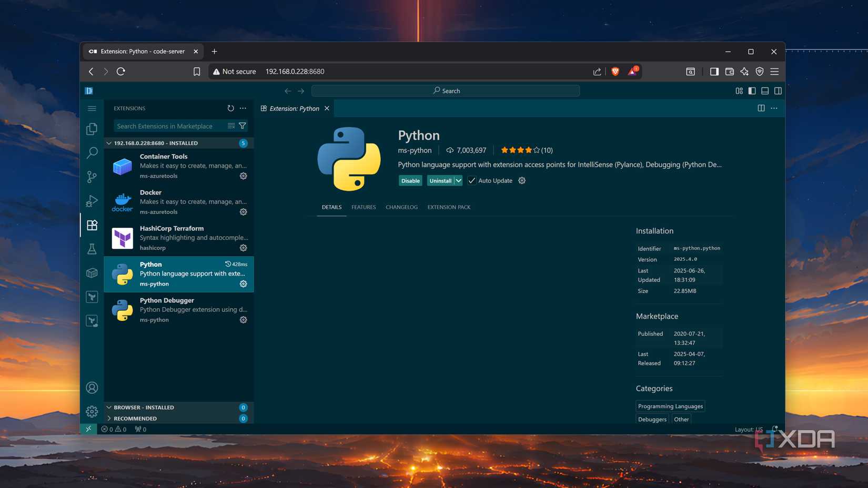Open the Uninstall dropdown arrow
The height and width of the screenshot is (488, 868).
click(457, 180)
